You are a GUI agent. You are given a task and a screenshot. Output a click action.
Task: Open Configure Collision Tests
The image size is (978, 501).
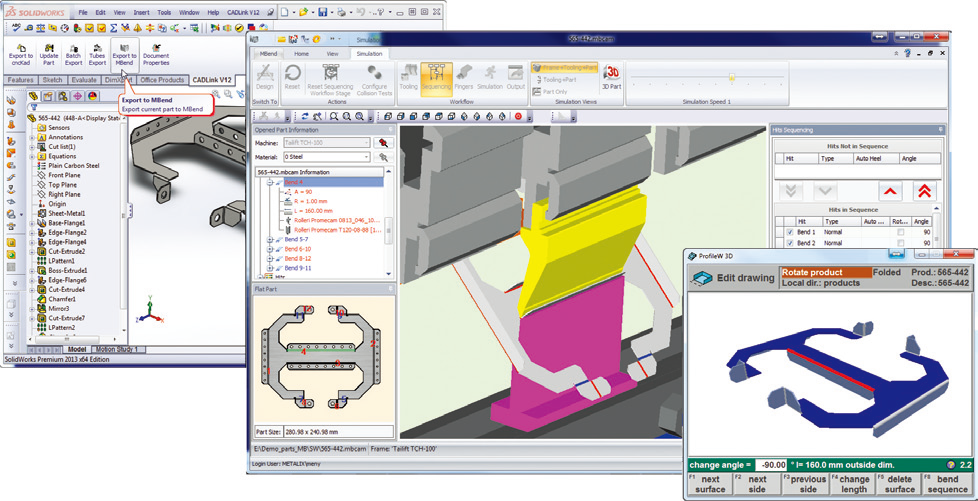click(x=374, y=80)
